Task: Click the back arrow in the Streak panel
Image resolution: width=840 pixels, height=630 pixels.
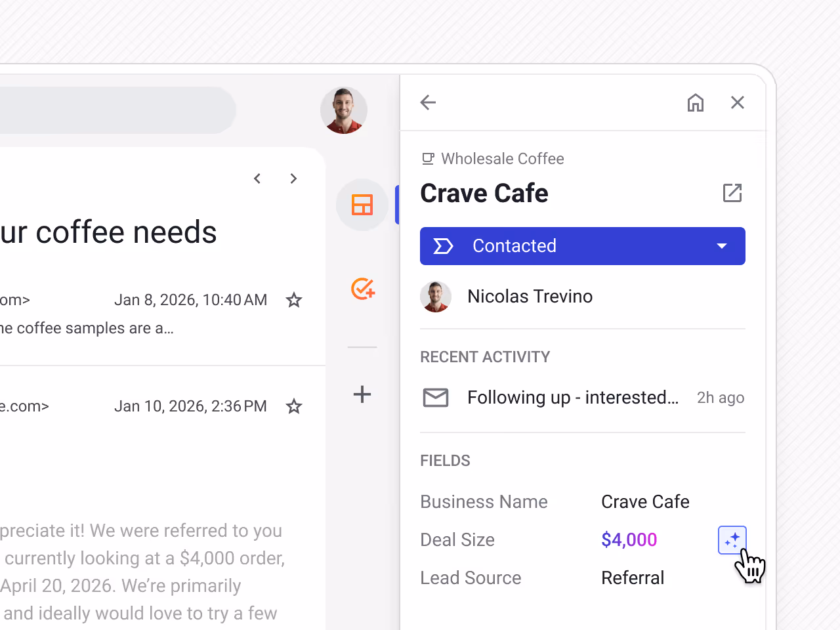Action: [428, 102]
